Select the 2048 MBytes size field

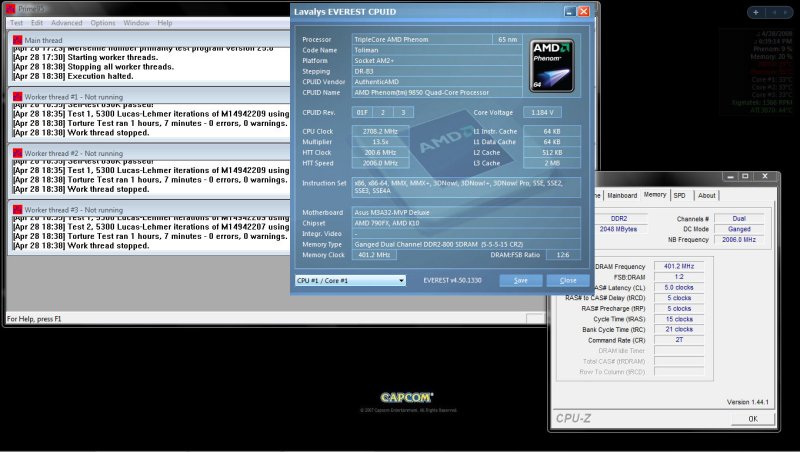point(621,230)
